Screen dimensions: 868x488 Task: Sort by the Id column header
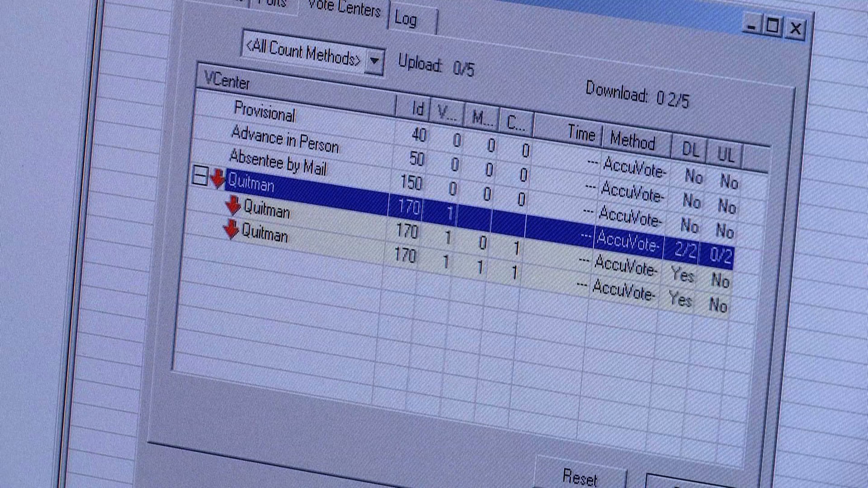click(x=417, y=108)
